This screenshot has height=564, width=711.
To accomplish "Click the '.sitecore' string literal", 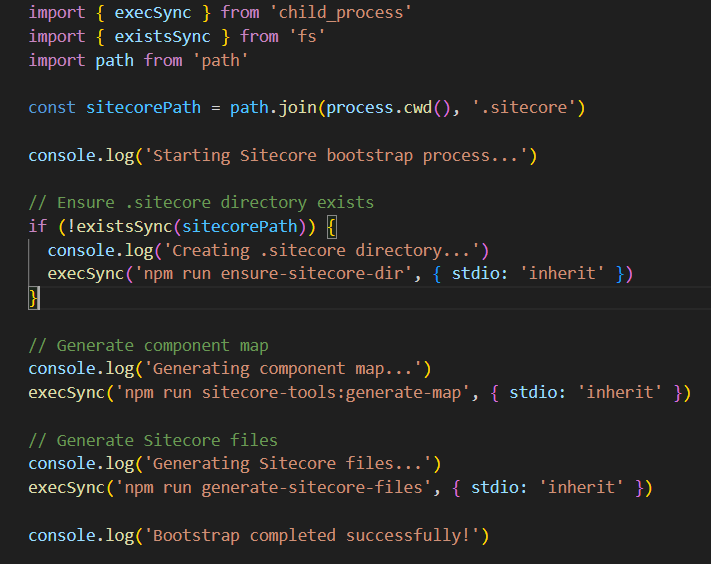I will click(524, 107).
